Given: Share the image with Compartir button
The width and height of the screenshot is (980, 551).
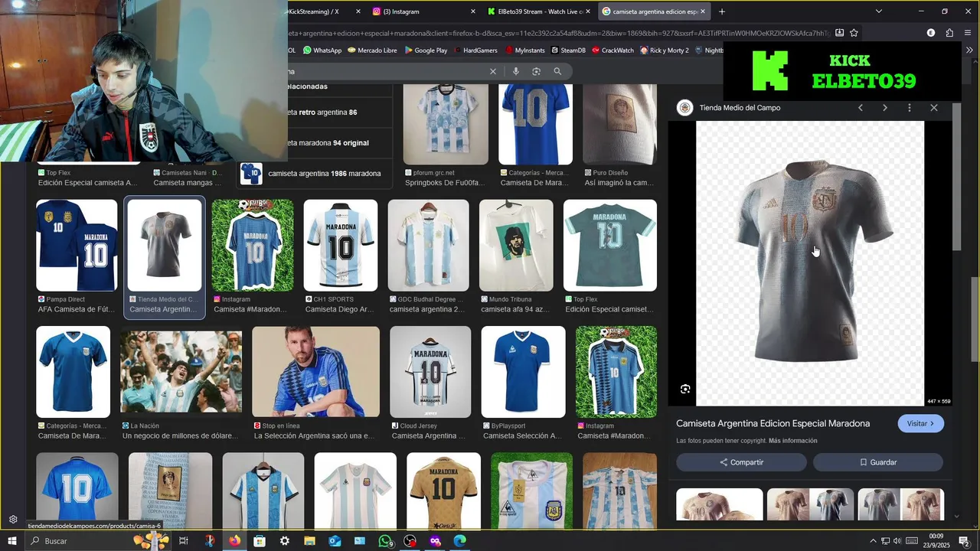Looking at the screenshot, I should (x=741, y=462).
